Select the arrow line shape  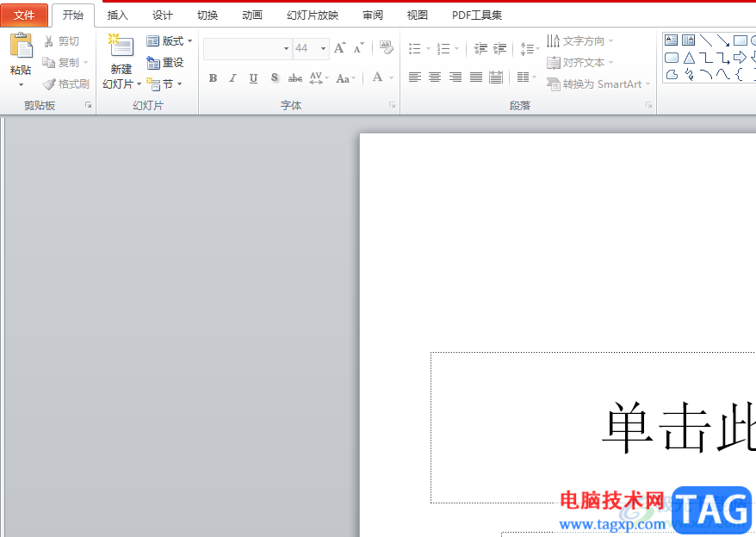tap(723, 40)
